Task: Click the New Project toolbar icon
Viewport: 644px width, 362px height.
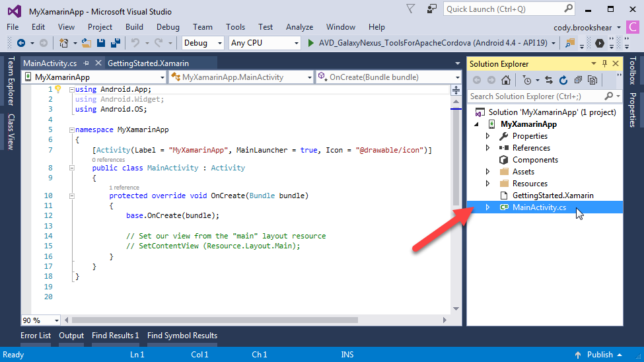Action: pos(63,43)
